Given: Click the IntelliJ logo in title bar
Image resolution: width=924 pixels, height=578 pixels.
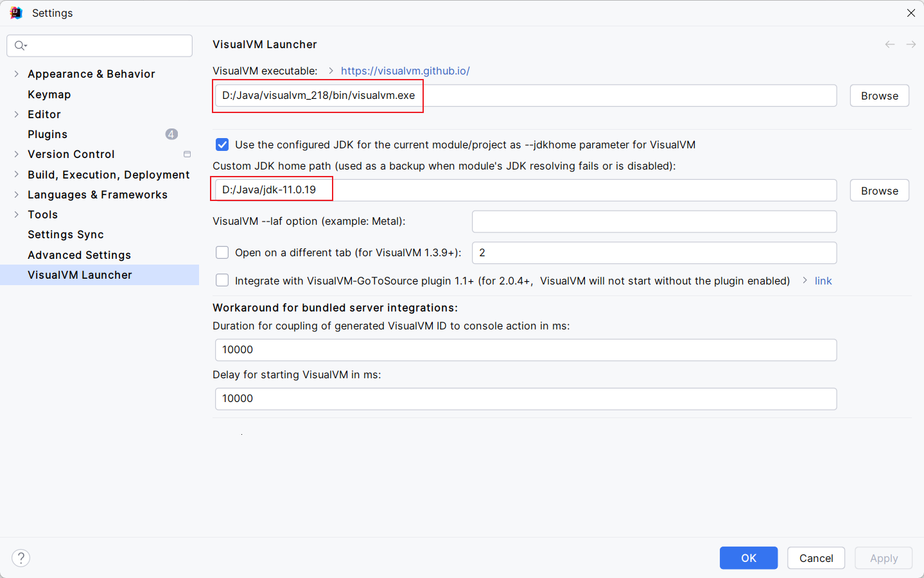Looking at the screenshot, I should pos(16,13).
